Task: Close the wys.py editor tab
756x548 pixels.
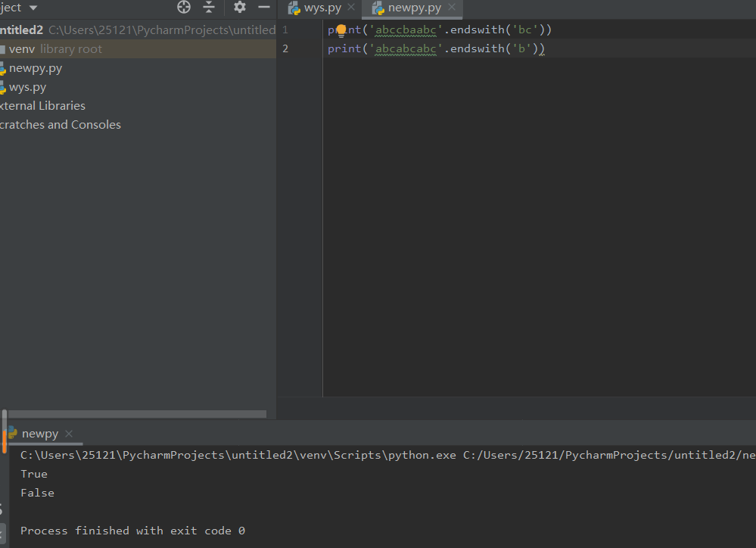Action: coord(351,8)
